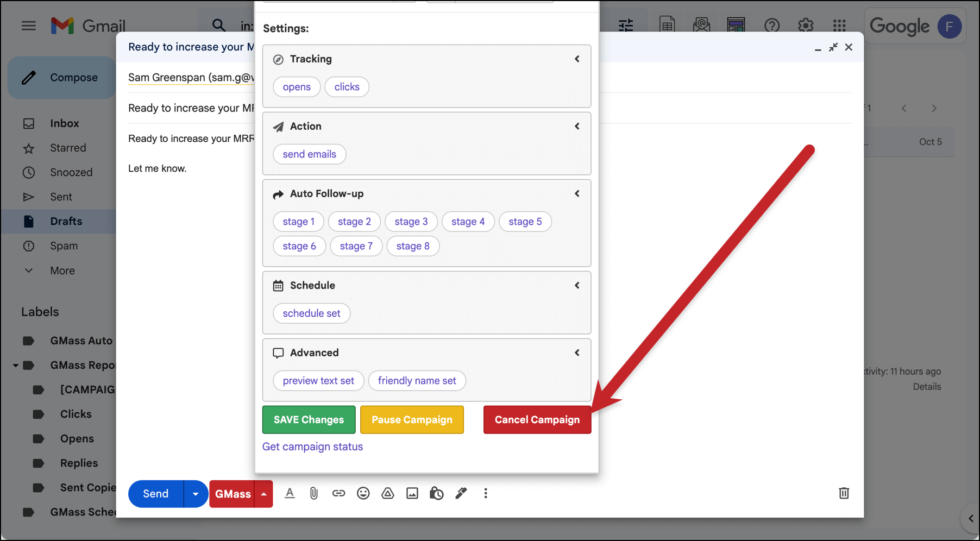Open Gmail help question mark icon
The height and width of the screenshot is (541, 980).
(x=771, y=26)
